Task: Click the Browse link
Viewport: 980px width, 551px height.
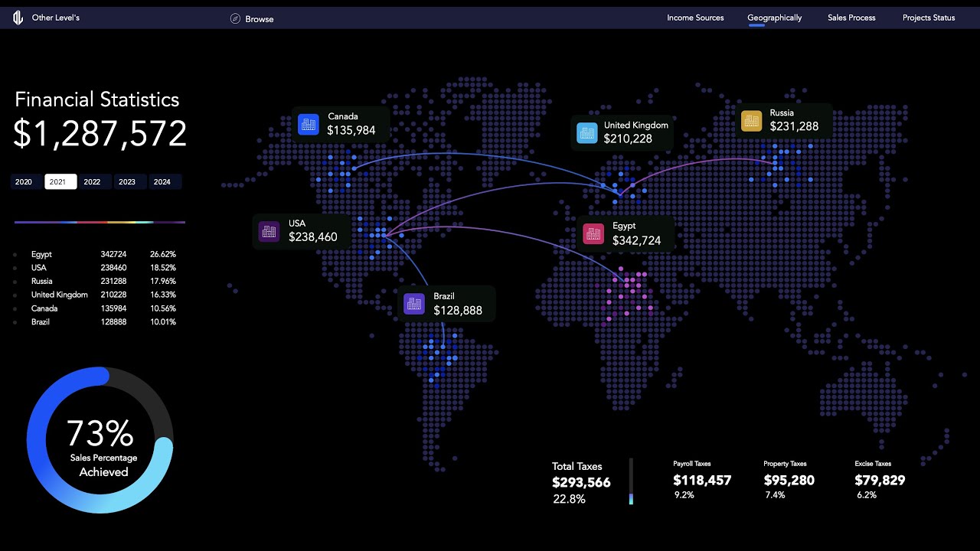Action: (x=260, y=19)
